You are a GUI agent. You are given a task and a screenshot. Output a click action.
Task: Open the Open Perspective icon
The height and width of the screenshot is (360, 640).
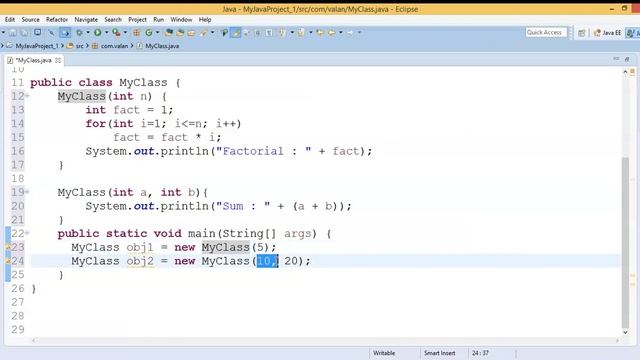[582, 33]
